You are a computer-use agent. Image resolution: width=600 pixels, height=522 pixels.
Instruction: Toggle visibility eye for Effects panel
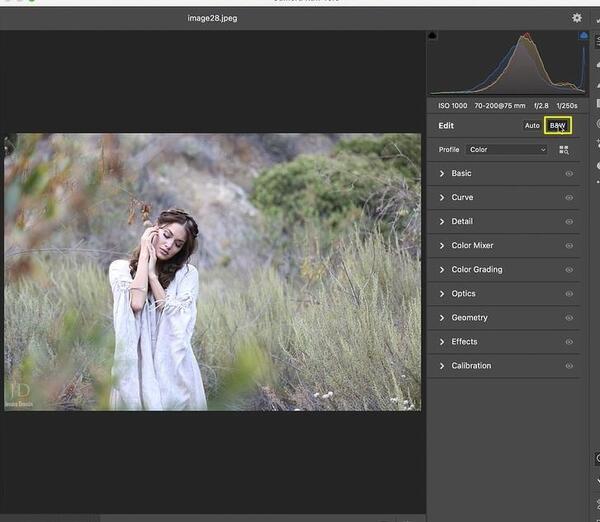(x=569, y=342)
